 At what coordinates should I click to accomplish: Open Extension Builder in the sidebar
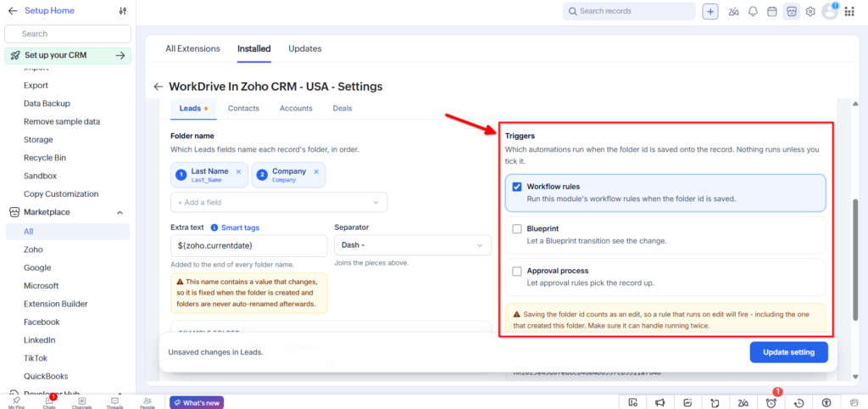[56, 304]
